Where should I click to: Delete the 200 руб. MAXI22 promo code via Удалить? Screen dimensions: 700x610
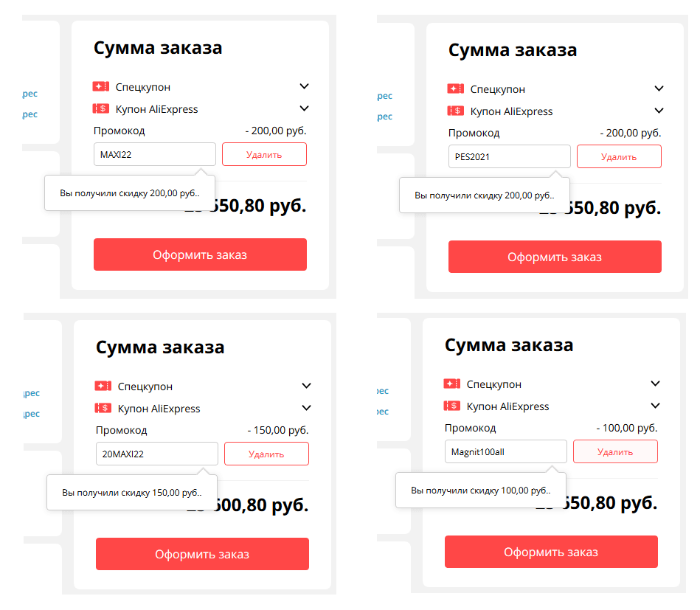(x=264, y=154)
